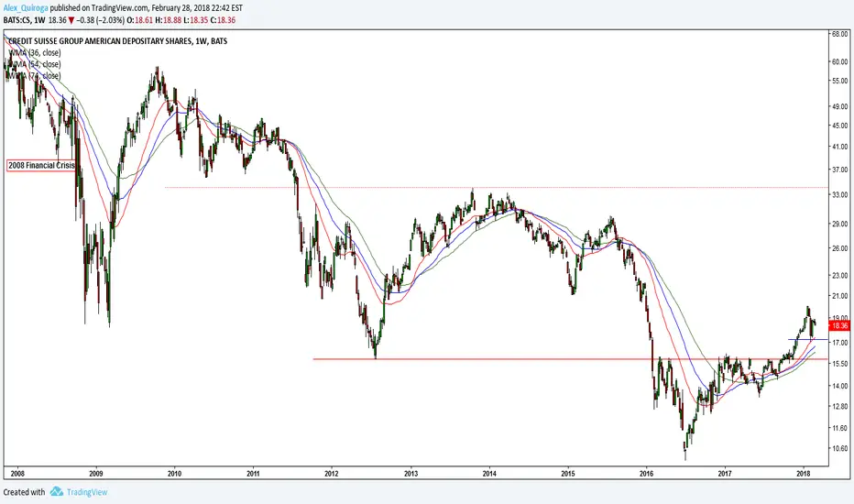The image size is (854, 504).
Task: Click the 2013 label on time axis
Action: [x=411, y=474]
